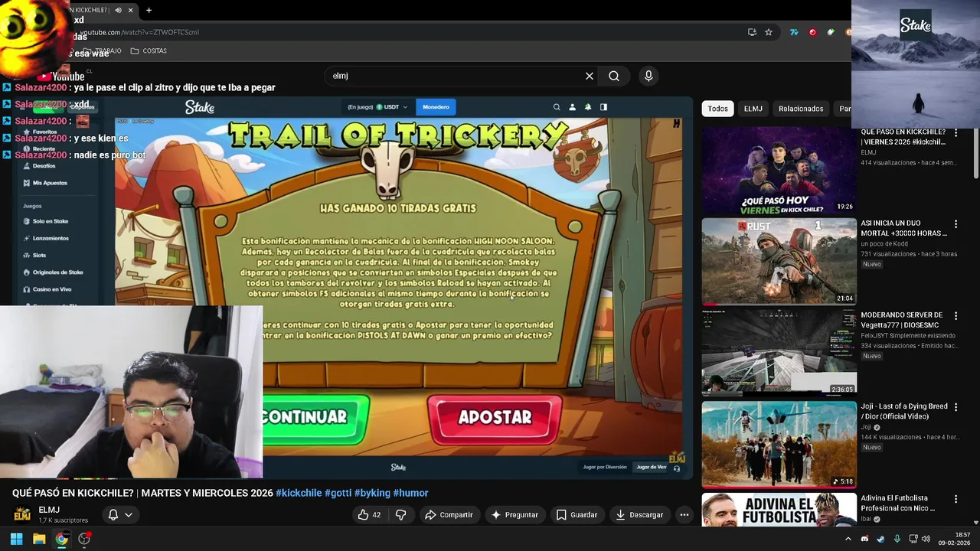Open Discord from the system tray

[x=864, y=539]
